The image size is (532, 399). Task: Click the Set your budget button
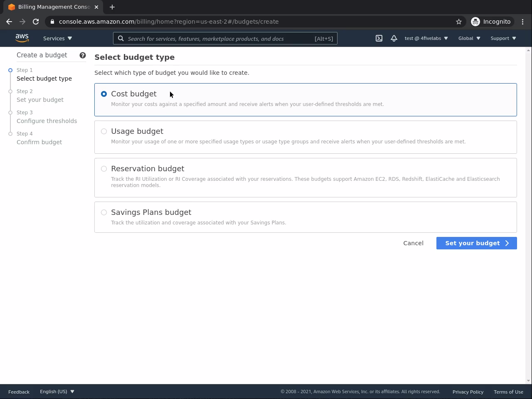pyautogui.click(x=476, y=243)
